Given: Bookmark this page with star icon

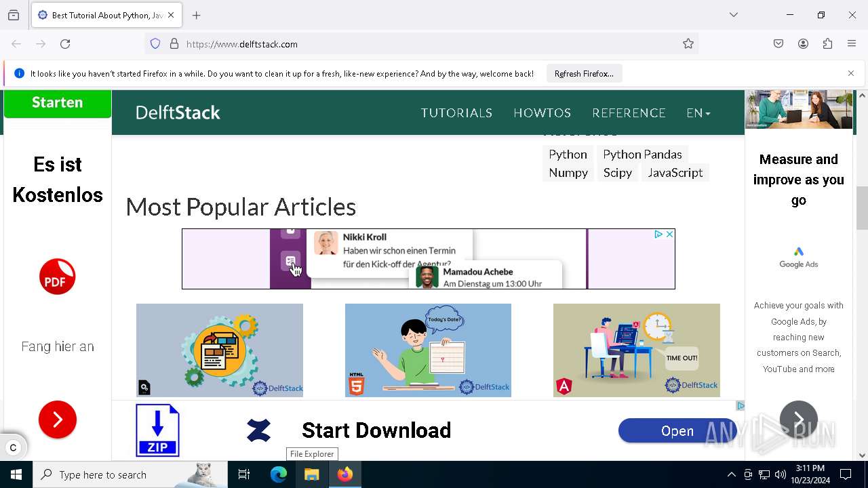Looking at the screenshot, I should (x=688, y=43).
